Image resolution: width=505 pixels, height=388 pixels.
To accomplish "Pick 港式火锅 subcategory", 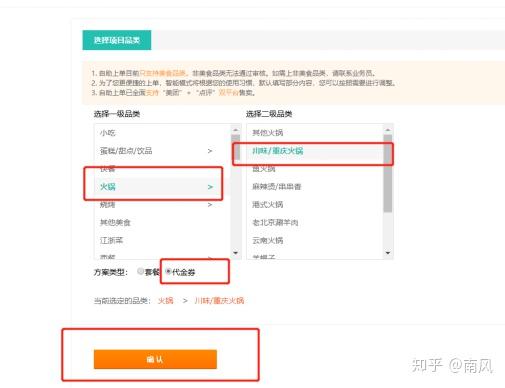I will [x=315, y=205].
